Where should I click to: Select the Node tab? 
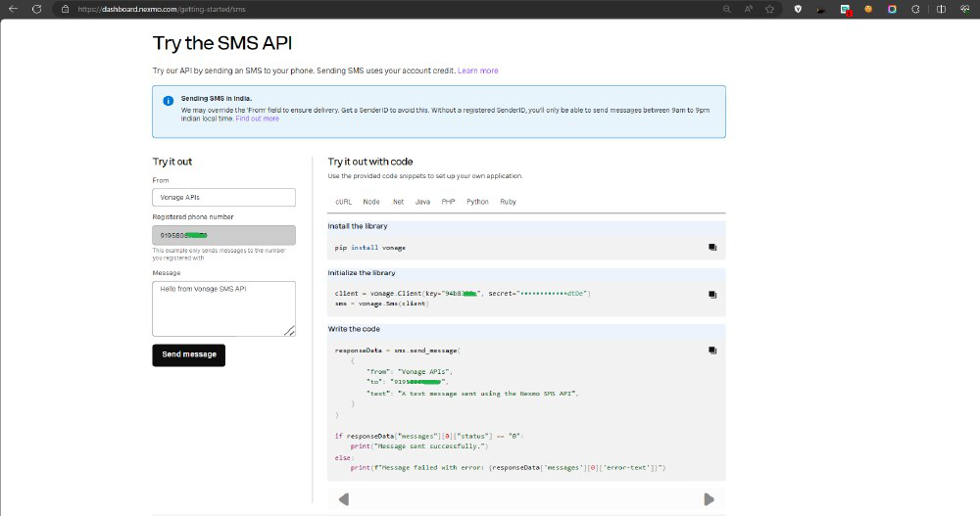coord(371,202)
